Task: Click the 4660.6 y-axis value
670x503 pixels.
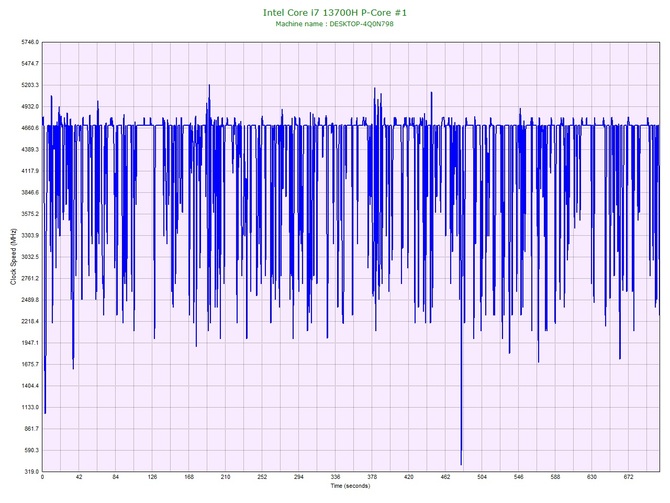Action: coord(30,128)
